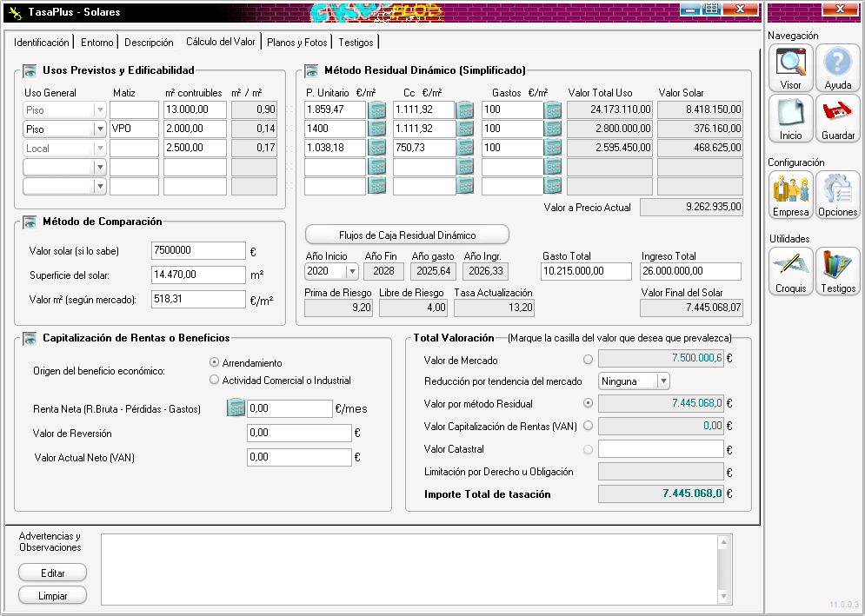Viewport: 865px width, 616px height.
Task: Open calculator icon beside Renta Neta field
Action: tap(236, 407)
